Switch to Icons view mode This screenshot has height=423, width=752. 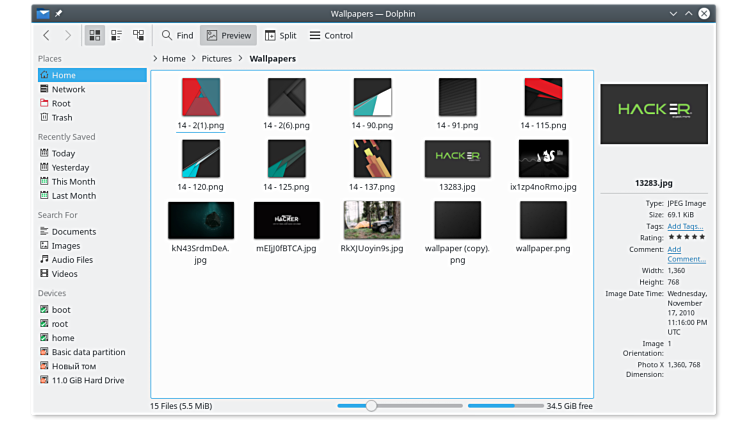pyautogui.click(x=95, y=35)
